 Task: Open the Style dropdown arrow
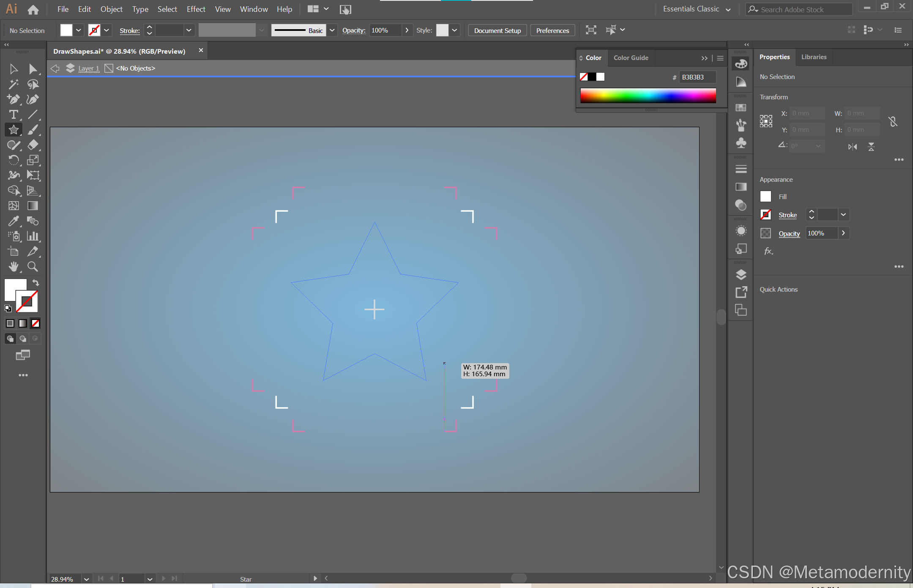pos(454,30)
